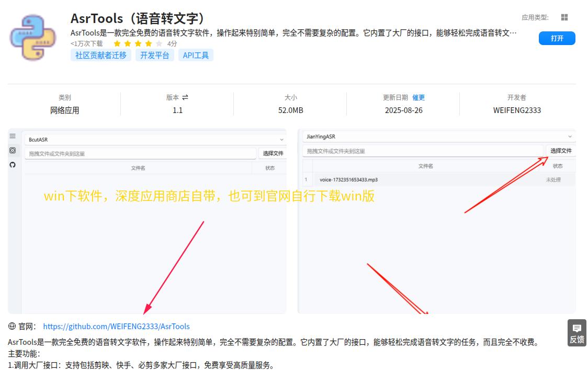Click file drop field in left screenshot
The image size is (588, 370).
pos(141,153)
